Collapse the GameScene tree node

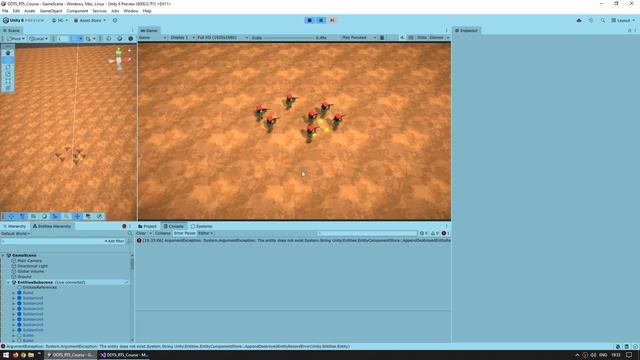[3, 256]
